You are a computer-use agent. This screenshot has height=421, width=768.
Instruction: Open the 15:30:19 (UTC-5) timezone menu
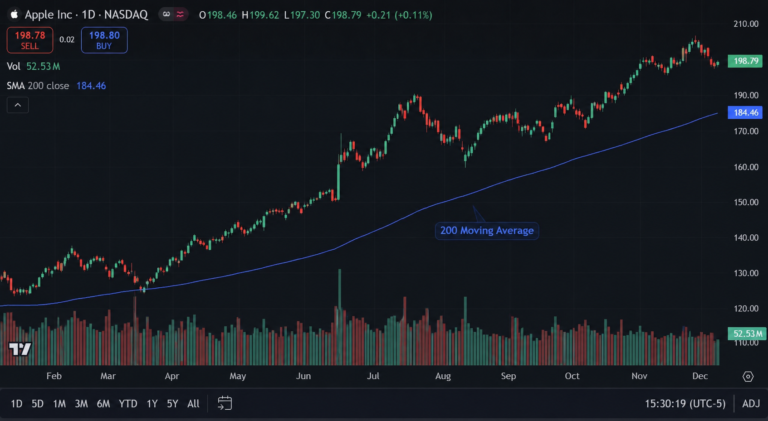point(685,404)
